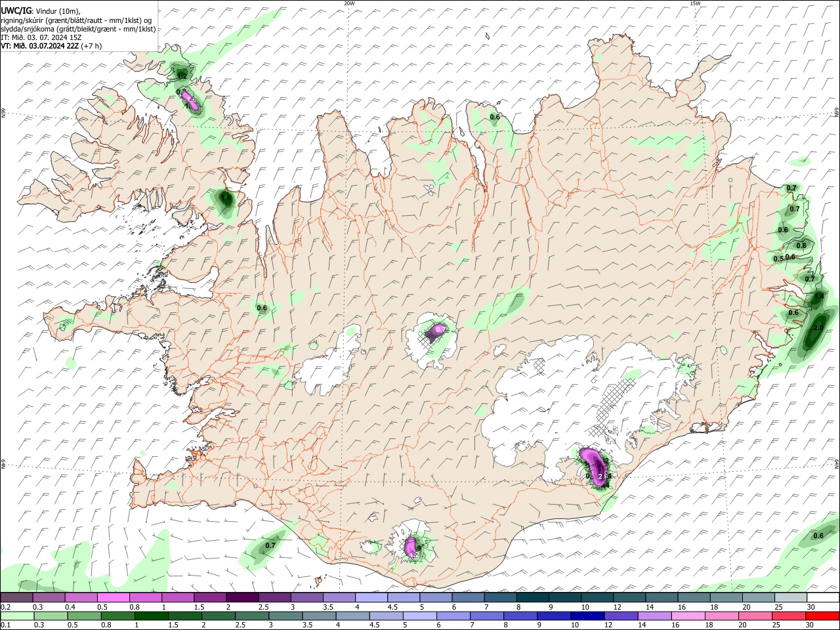Click the 'UWC/IG: Vindur (10m)' title line
The width and height of the screenshot is (840, 630).
click(41, 10)
